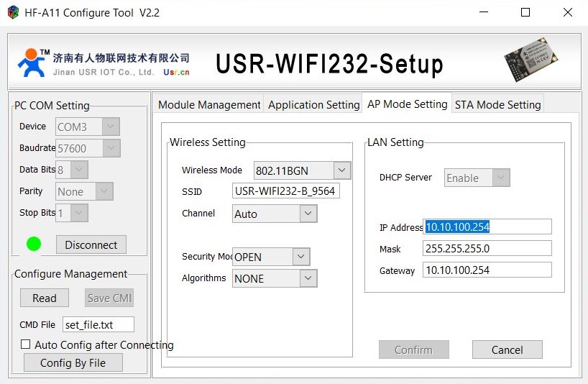The height and width of the screenshot is (384, 588).
Task: Click the Disconnect button
Action: 91,245
